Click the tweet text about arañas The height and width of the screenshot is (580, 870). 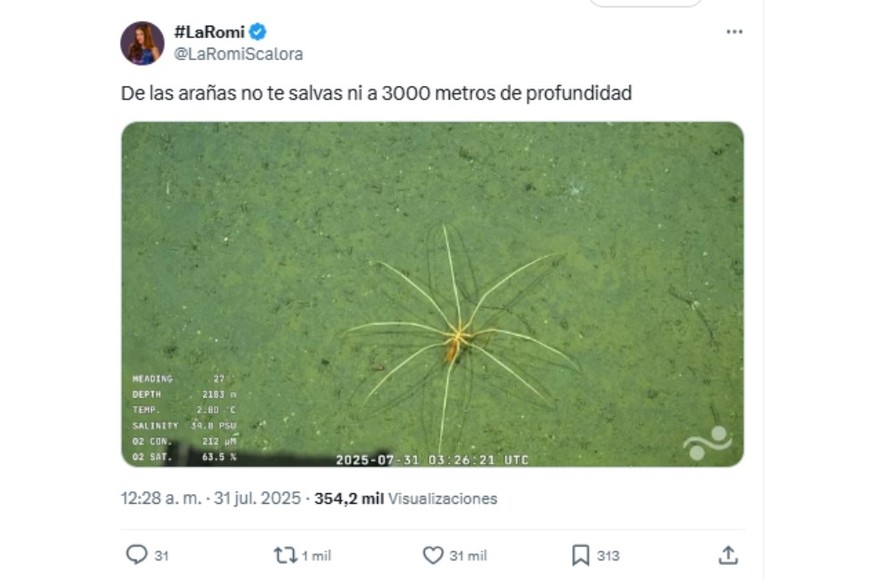[x=376, y=93]
